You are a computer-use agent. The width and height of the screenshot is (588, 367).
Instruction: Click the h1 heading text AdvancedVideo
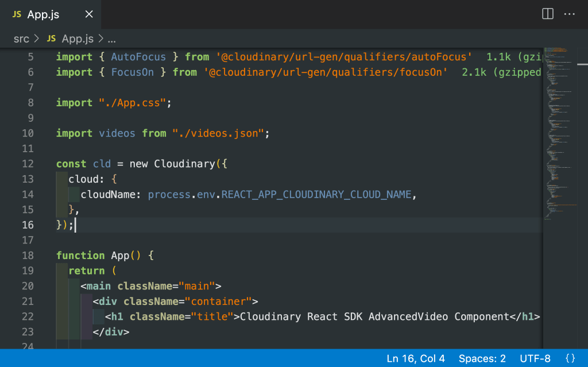click(408, 316)
